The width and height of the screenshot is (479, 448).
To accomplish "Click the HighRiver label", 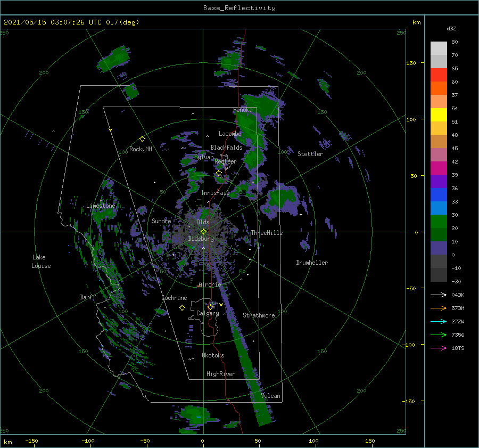I will click(221, 374).
